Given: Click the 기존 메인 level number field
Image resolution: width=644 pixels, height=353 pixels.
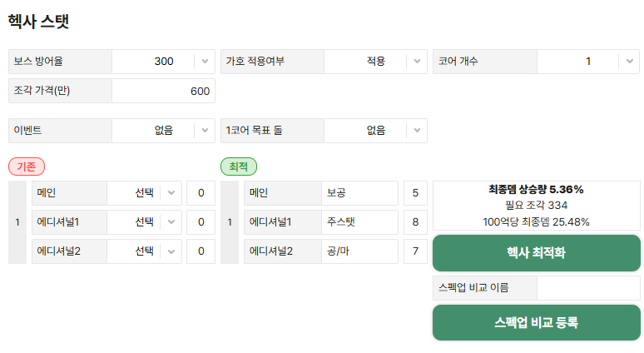Looking at the screenshot, I should pos(201,193).
